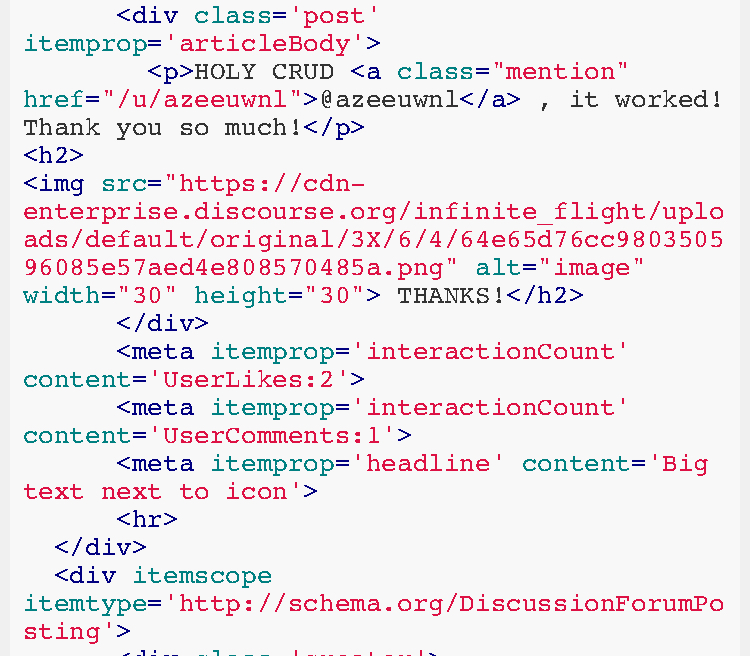This screenshot has height=656, width=750.
Task: Click the 'UserComments:1' content value
Action: click(272, 436)
